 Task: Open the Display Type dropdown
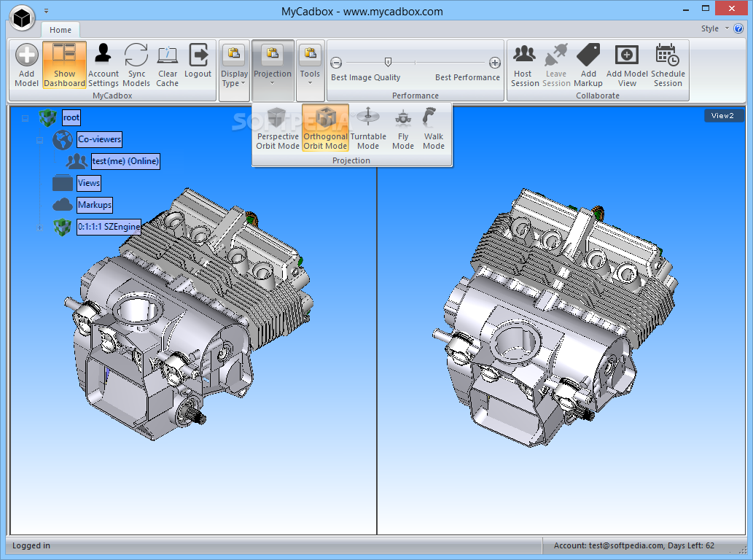tap(234, 70)
